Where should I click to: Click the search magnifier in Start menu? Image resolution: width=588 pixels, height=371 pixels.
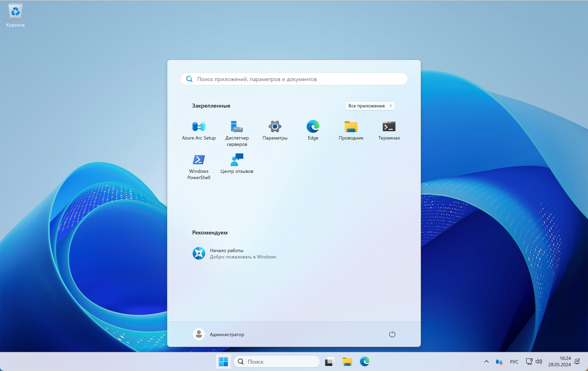[x=189, y=79]
